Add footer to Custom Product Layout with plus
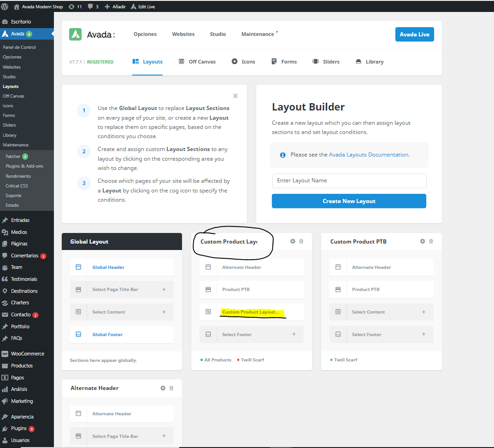 click(294, 334)
